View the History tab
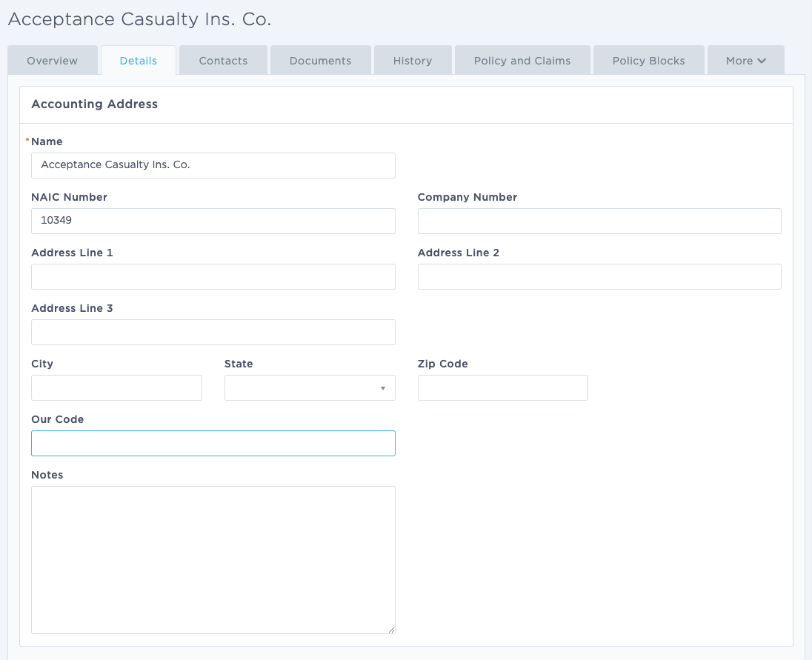 (x=413, y=61)
